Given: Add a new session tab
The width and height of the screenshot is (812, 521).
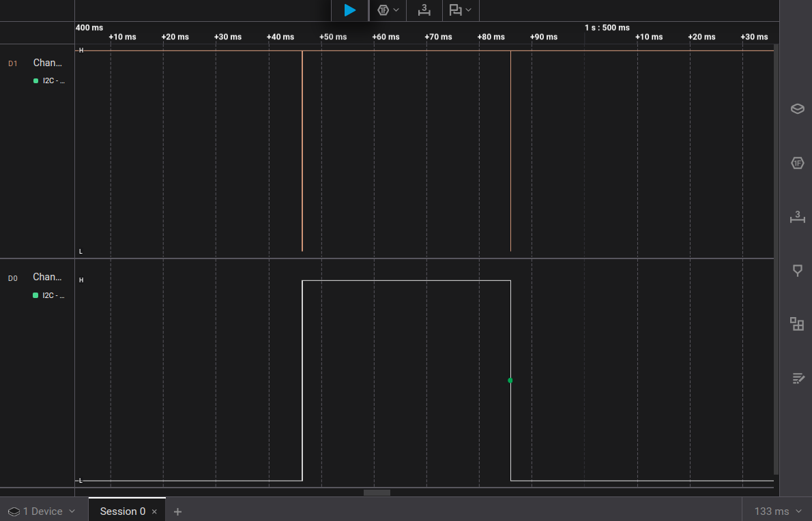Looking at the screenshot, I should click(x=177, y=511).
